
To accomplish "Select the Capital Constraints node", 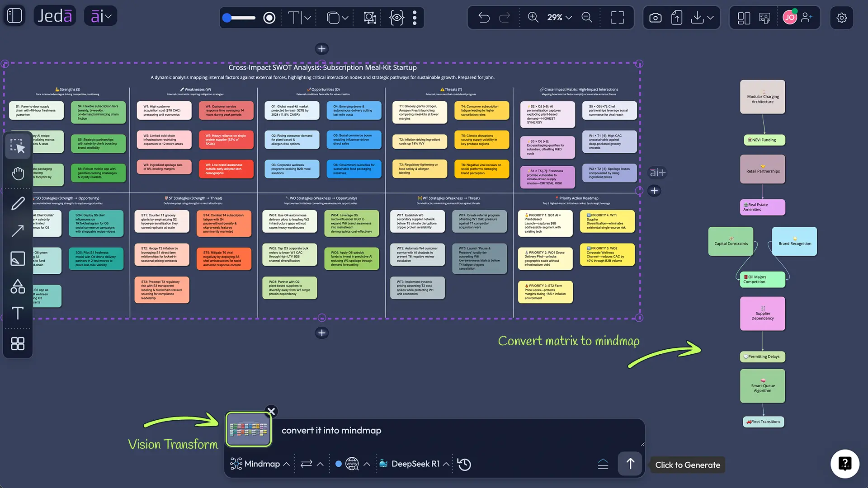I will coord(731,241).
